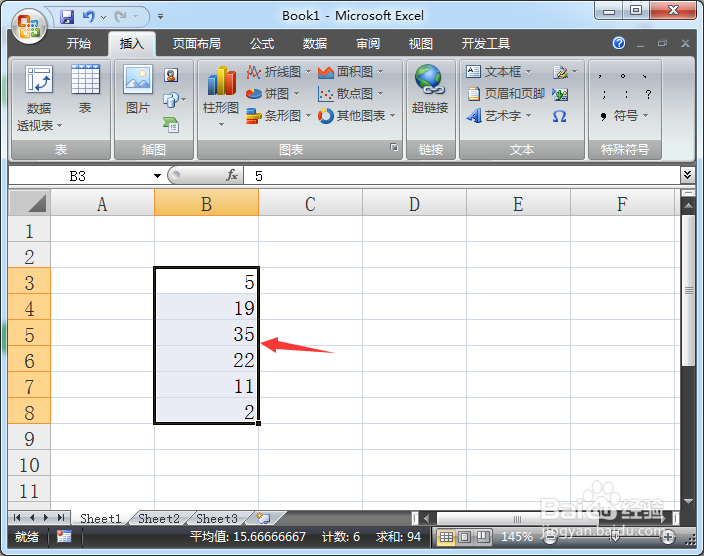This screenshot has width=704, height=556.
Task: Click the insert function fx button
Action: 232,175
